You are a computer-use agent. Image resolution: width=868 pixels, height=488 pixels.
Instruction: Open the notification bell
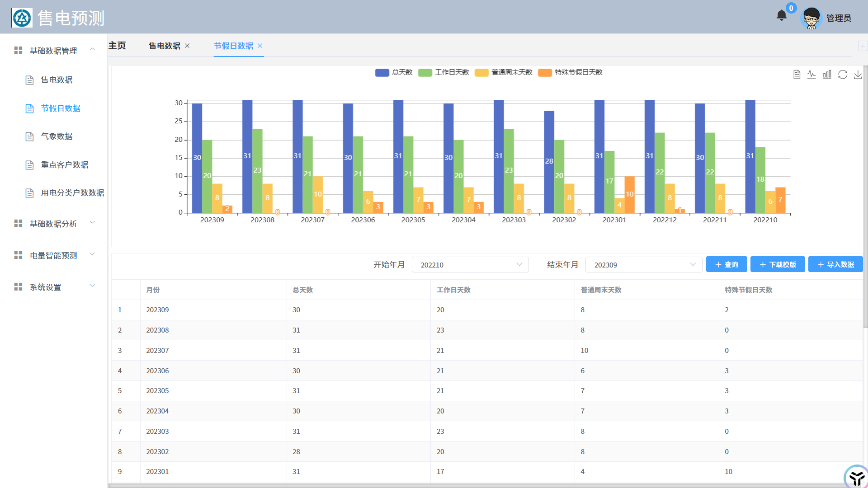[x=781, y=16]
